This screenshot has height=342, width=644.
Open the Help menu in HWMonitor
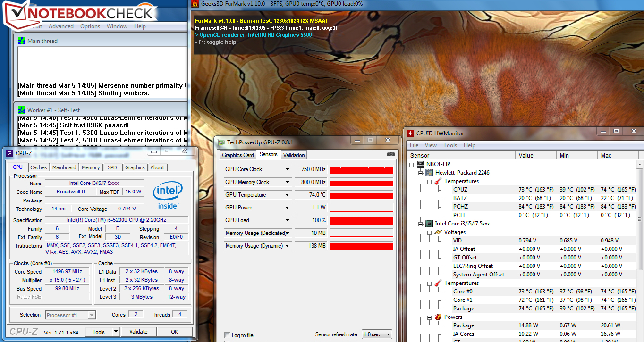tap(469, 145)
